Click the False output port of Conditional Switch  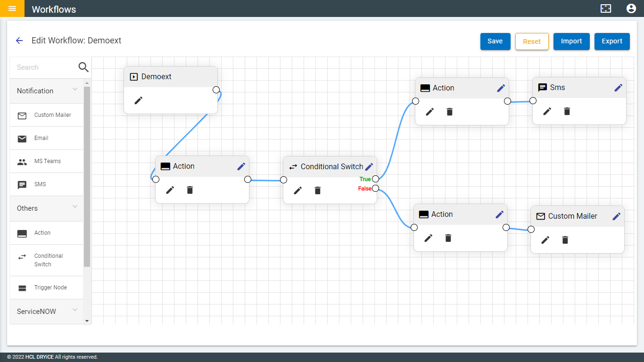375,189
